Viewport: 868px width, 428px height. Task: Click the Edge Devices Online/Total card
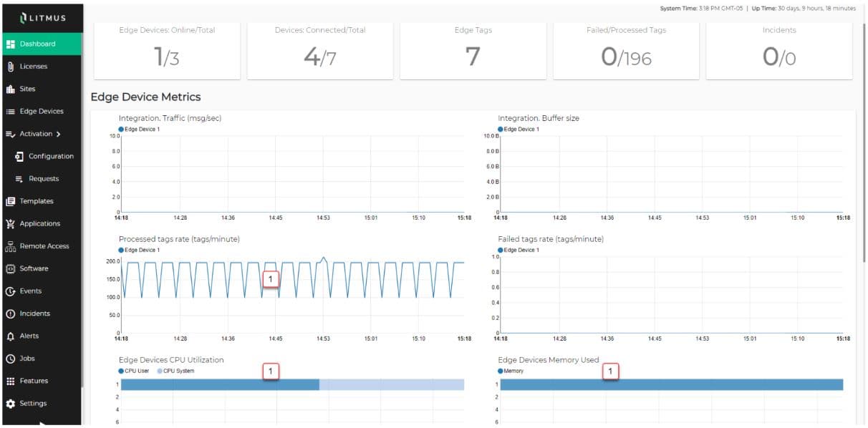[x=167, y=50]
